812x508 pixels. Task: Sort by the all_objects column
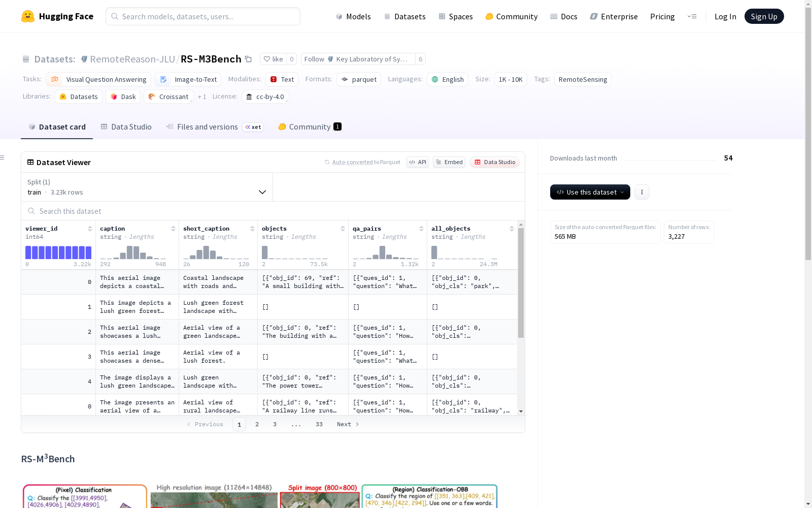coord(512,229)
